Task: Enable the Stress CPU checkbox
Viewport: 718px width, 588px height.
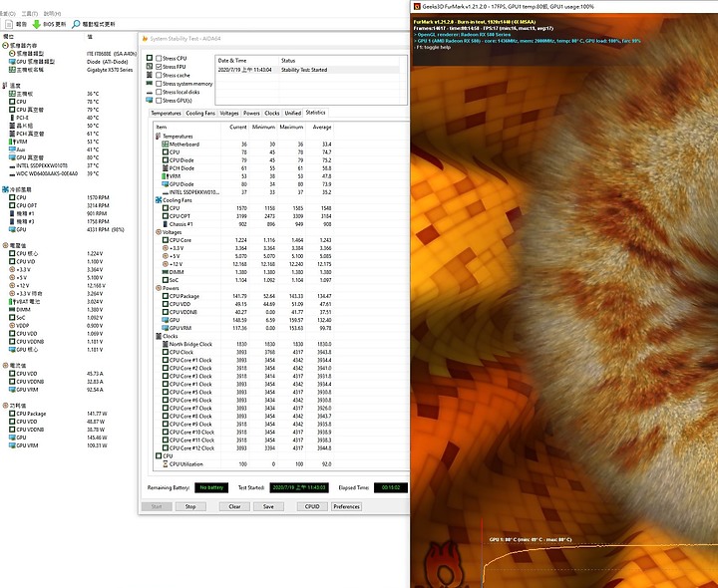Action: (159, 58)
